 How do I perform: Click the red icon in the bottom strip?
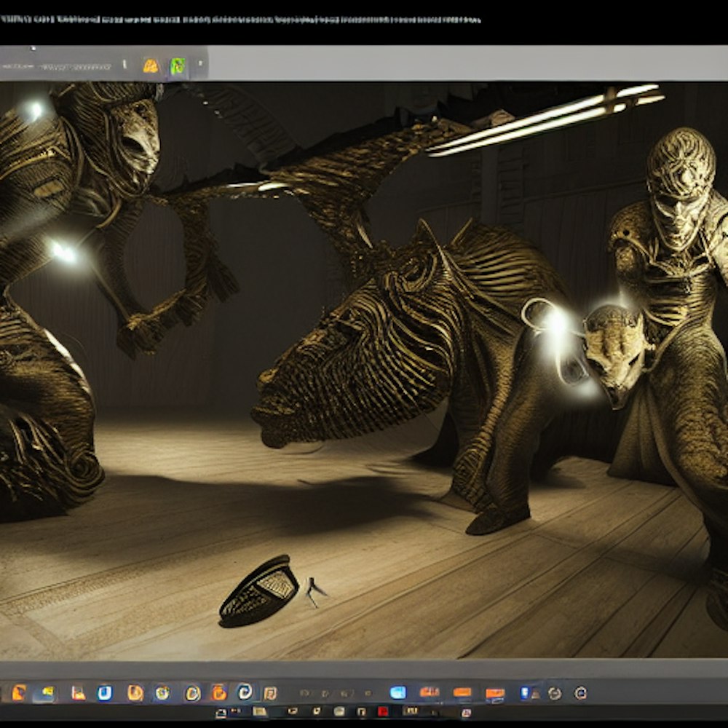(382, 711)
